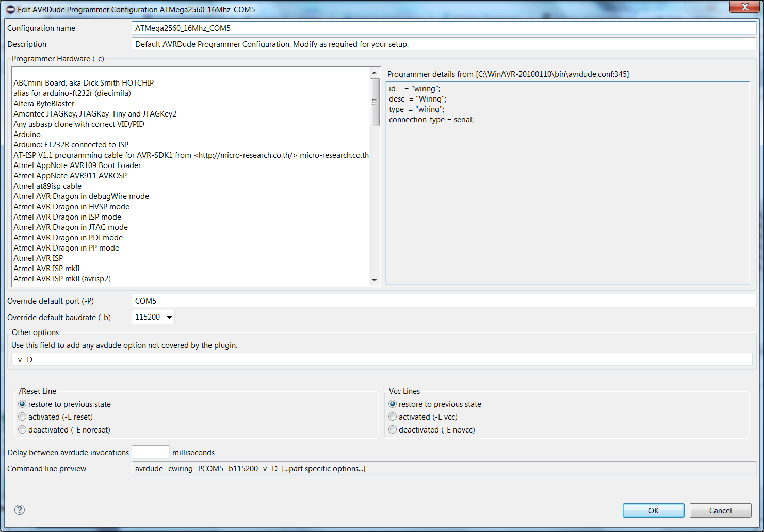
Task: Select Atmel AVR Dragon in PP mode
Action: coord(67,248)
